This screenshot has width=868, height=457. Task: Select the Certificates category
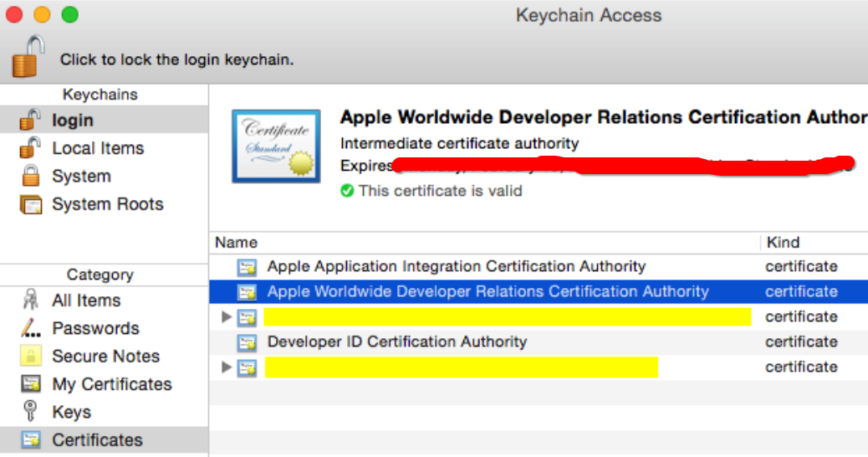[x=97, y=439]
